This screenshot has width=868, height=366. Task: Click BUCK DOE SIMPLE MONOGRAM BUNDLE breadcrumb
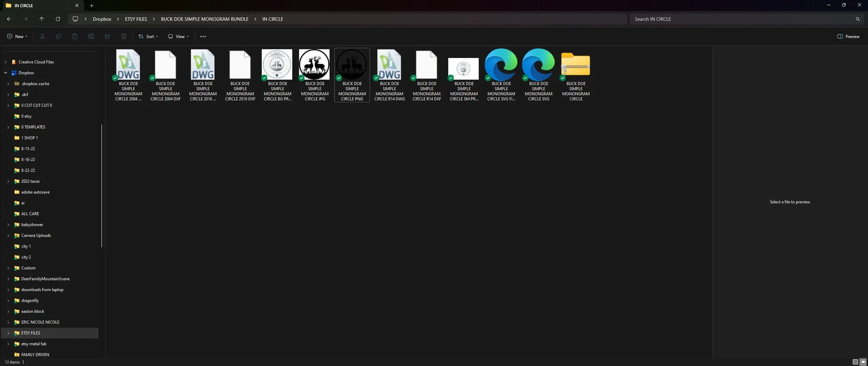(x=205, y=19)
